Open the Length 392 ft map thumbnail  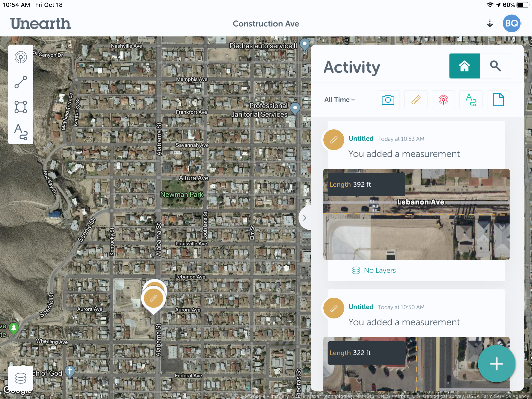click(x=416, y=214)
